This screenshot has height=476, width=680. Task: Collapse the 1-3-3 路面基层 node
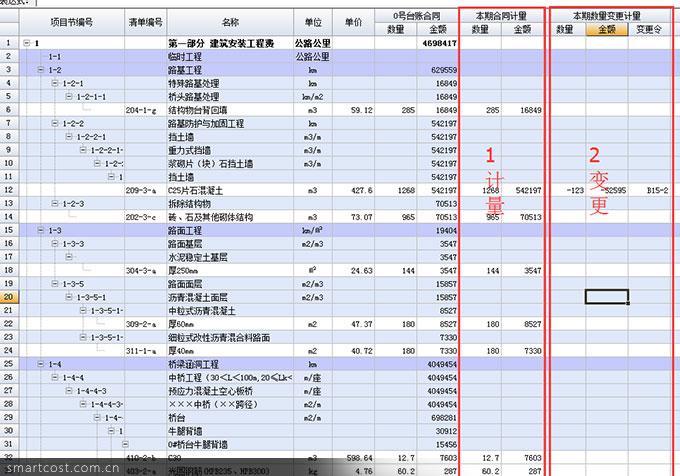pyautogui.click(x=55, y=244)
